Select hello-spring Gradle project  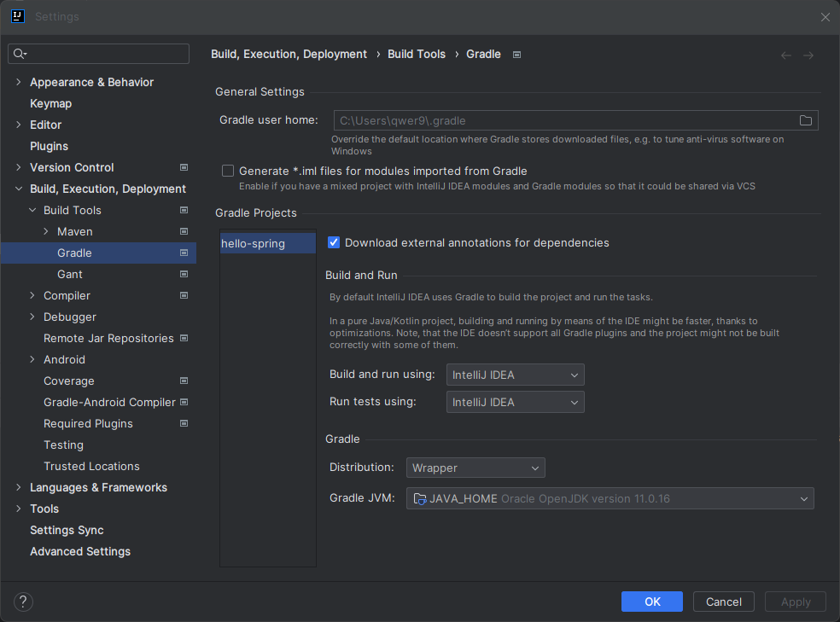pyautogui.click(x=267, y=243)
